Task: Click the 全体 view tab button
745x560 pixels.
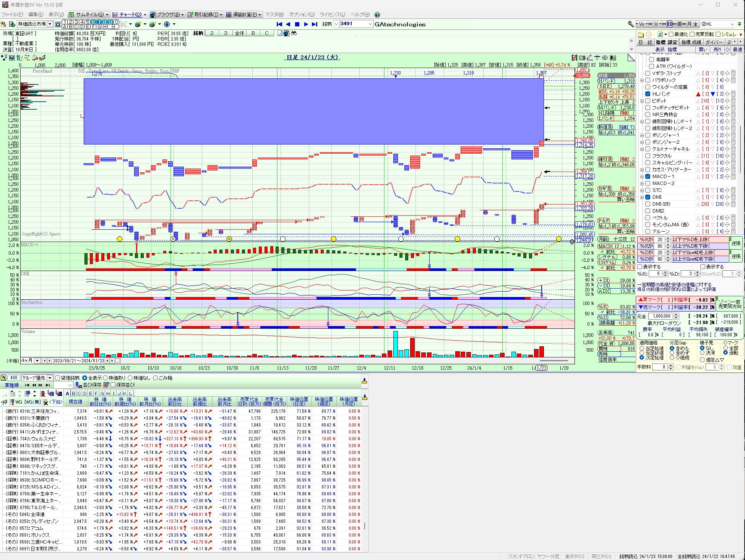Action: [x=239, y=33]
